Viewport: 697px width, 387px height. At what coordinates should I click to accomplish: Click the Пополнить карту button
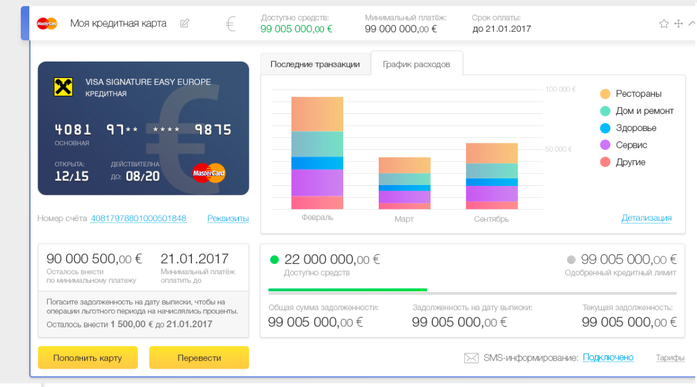coord(88,358)
